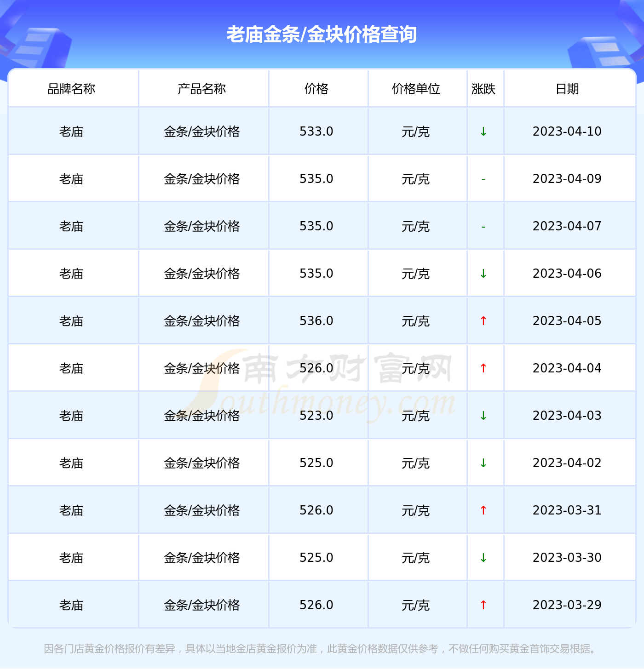644x669 pixels.
Task: Click the green down arrow for 2023-04-03
Action: (x=483, y=416)
